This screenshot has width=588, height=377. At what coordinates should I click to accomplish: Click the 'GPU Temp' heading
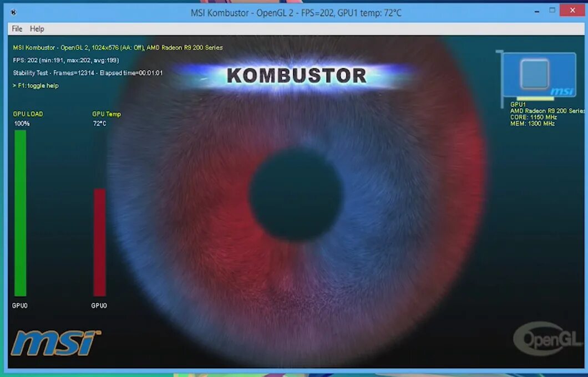[107, 114]
